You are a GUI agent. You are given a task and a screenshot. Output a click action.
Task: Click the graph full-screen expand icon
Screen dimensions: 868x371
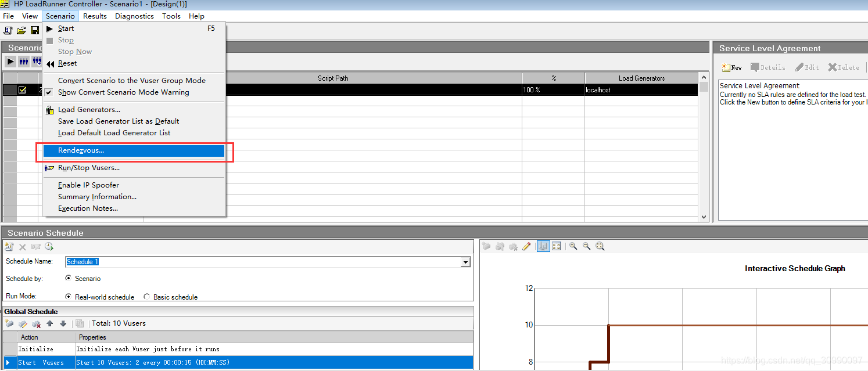tap(556, 246)
